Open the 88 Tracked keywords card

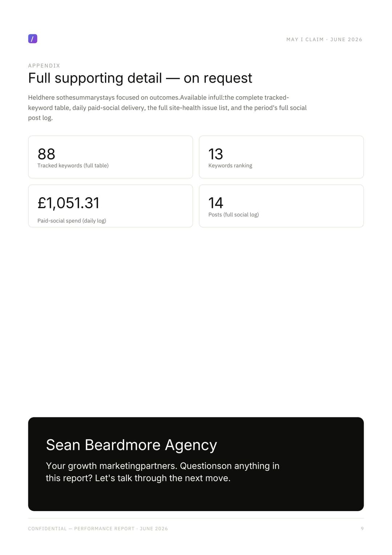click(x=110, y=157)
